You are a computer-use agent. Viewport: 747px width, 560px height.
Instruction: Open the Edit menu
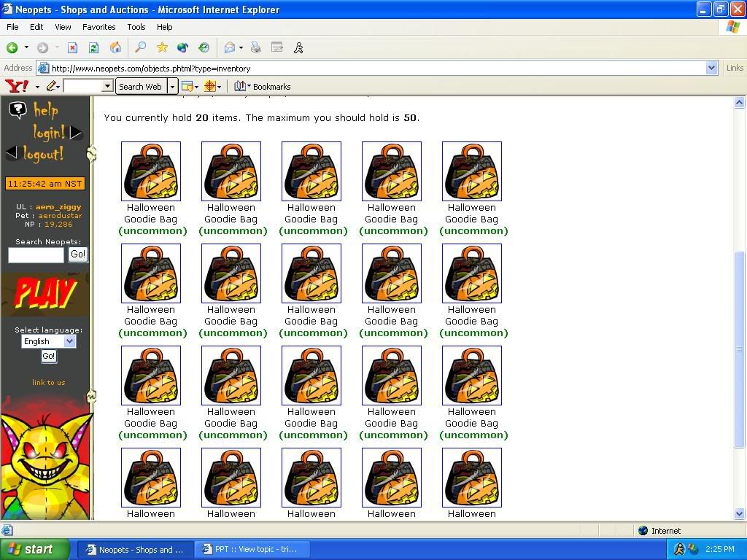tap(36, 27)
